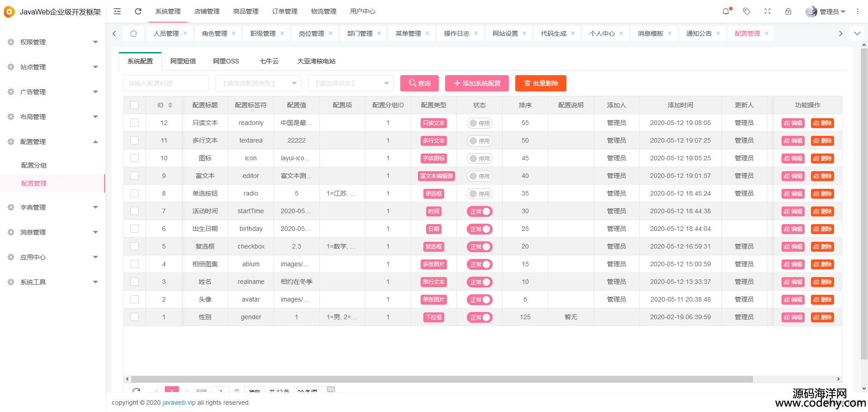Viewport: 868px width, 412px height.
Task: Click the 请输入配置标题 search field
Action: coord(166,83)
